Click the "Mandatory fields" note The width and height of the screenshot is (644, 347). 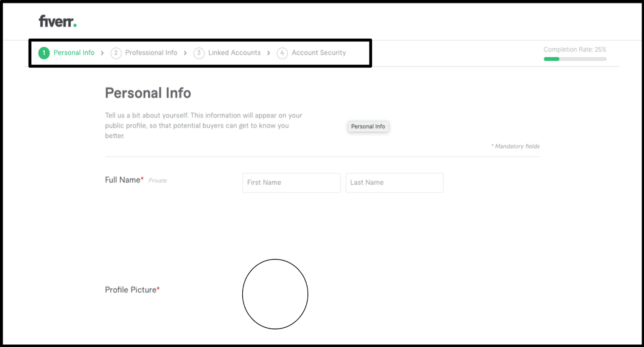[515, 146]
